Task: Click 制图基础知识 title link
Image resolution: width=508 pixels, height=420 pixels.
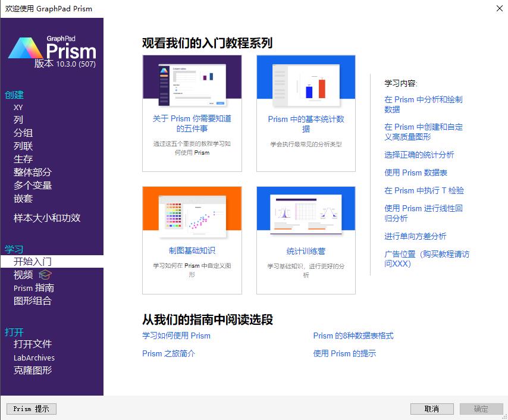Action: 192,250
